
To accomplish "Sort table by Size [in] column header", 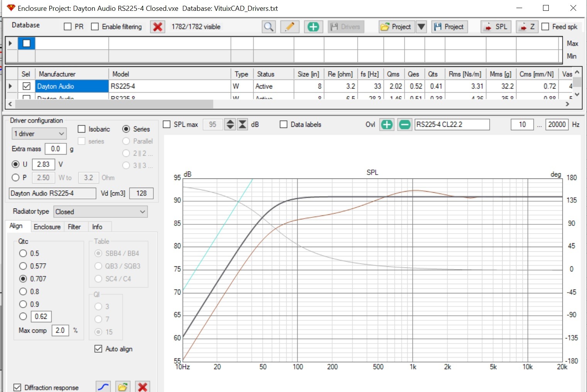I will click(x=308, y=74).
